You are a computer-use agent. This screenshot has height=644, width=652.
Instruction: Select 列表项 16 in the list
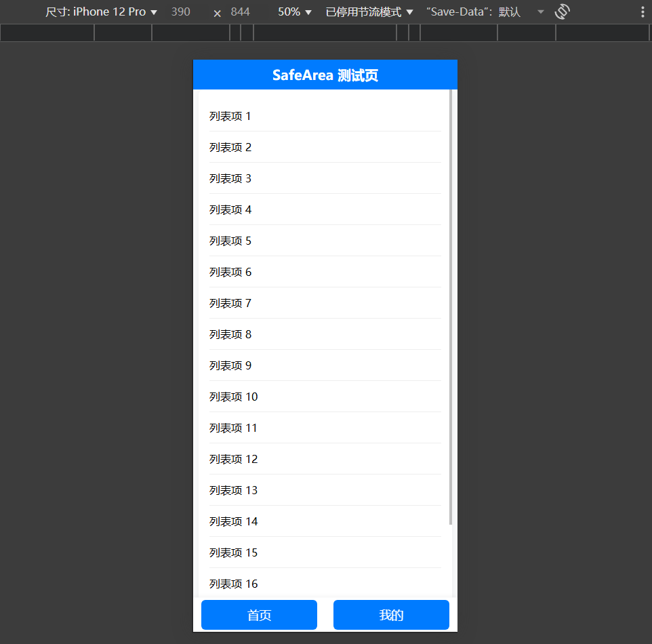pyautogui.click(x=234, y=584)
